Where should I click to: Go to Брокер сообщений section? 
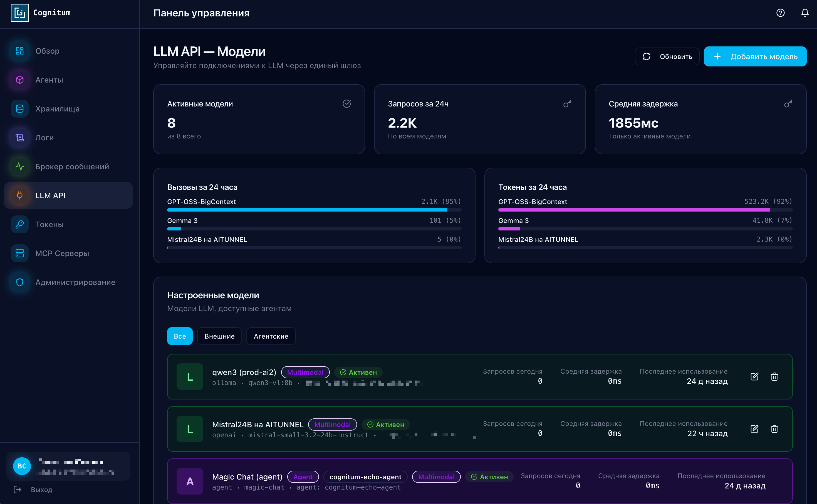[x=72, y=167]
